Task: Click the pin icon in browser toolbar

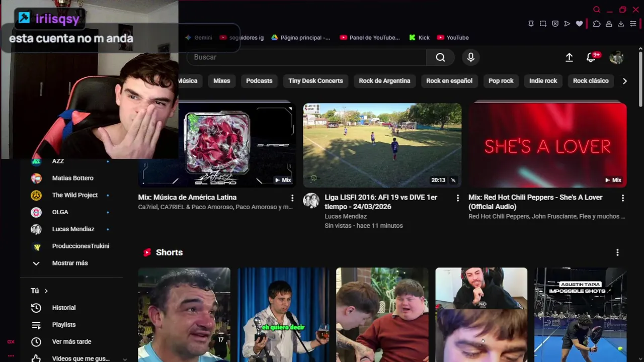Action: [531, 24]
